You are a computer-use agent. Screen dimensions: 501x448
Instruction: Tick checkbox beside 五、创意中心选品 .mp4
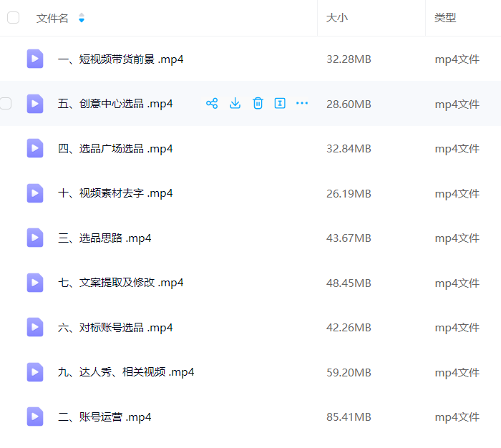point(6,104)
